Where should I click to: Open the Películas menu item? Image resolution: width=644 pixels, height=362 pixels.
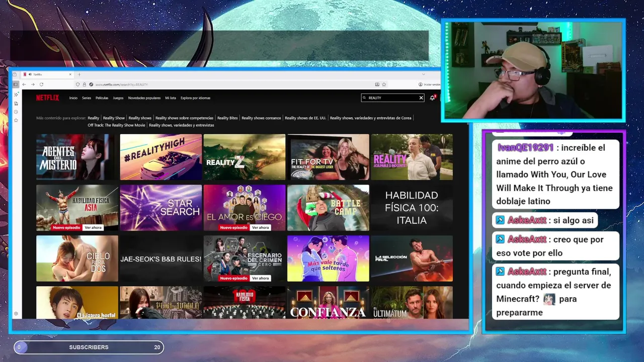[102, 98]
